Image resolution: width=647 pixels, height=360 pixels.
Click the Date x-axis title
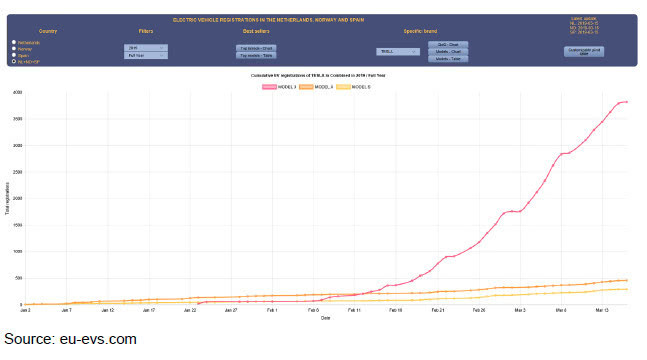tap(326, 318)
